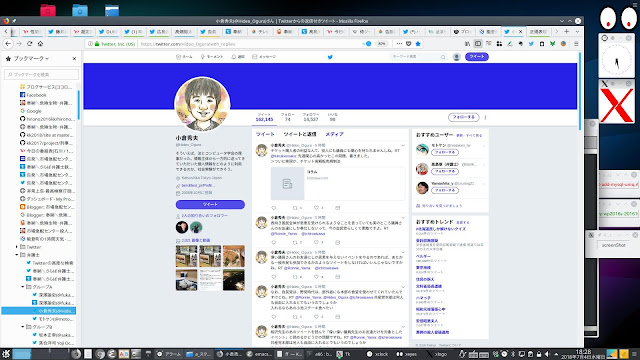
Task: Open the xlogo taskbar entry
Action: [437, 354]
